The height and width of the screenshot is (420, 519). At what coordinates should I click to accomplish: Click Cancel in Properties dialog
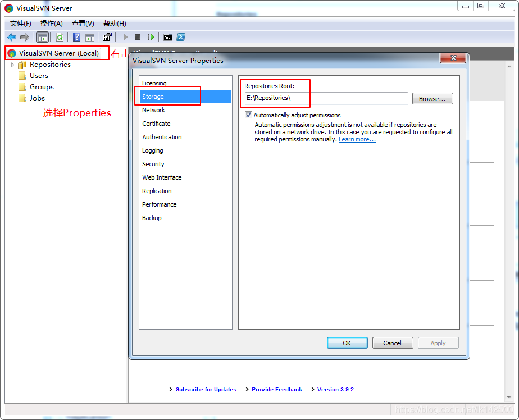[392, 343]
